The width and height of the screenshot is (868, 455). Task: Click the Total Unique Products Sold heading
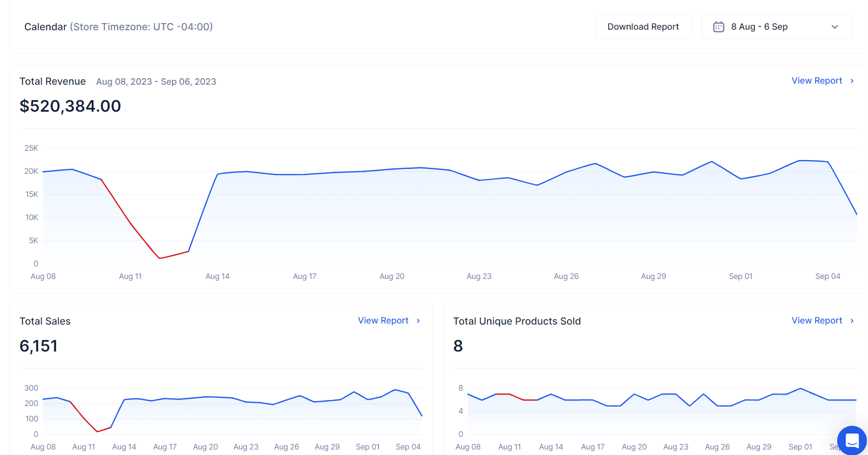[x=516, y=321]
